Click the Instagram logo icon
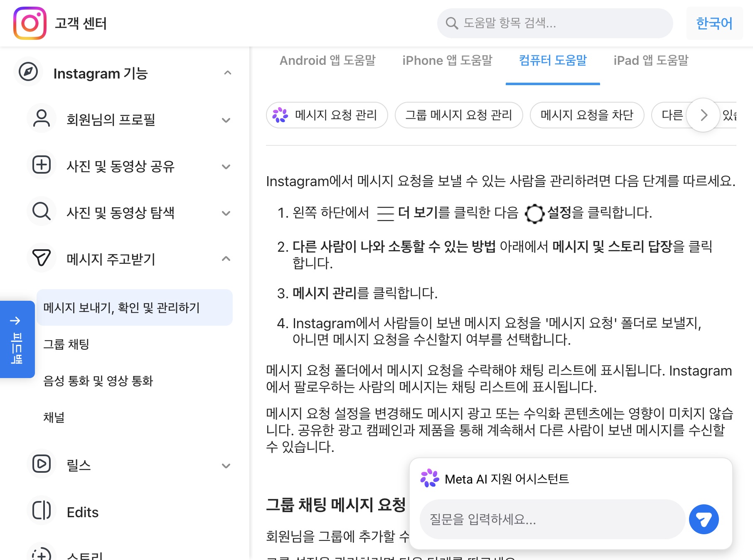This screenshot has height=560, width=753. 30,23
